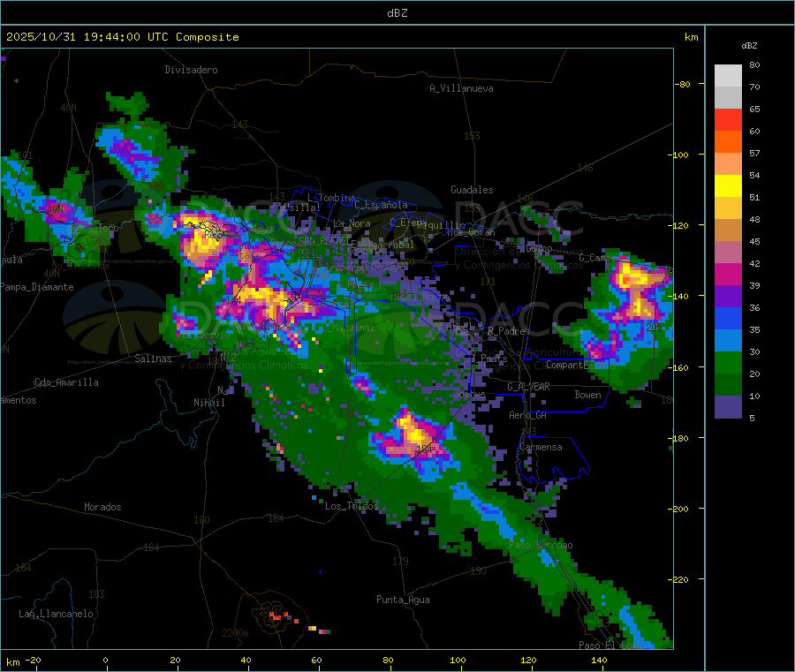Viewport: 795px width, 672px height.
Task: Click the 100 km horizontal axis label
Action: (458, 661)
